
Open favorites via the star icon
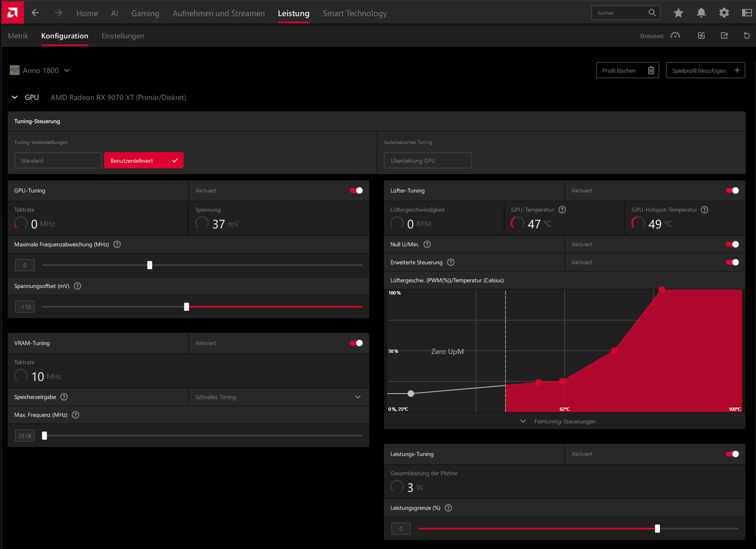[x=678, y=13]
